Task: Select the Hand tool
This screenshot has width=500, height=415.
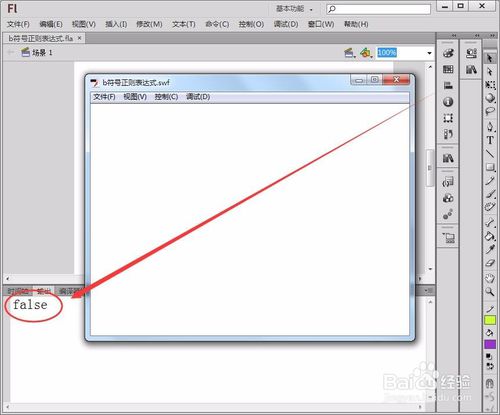Action: [490, 278]
